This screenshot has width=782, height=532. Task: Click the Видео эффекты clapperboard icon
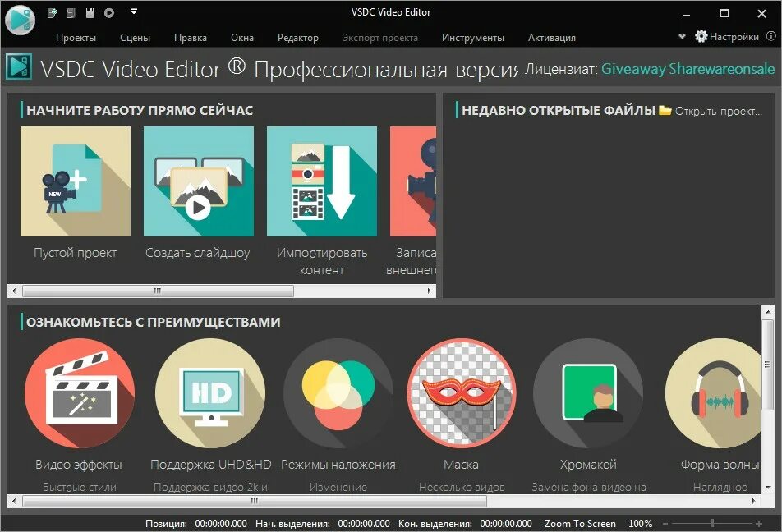coord(80,393)
